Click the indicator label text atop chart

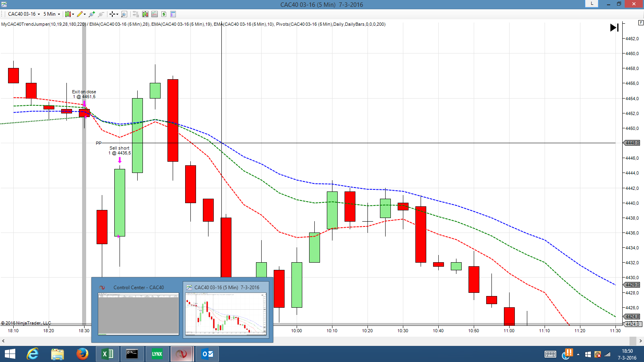click(193, 24)
